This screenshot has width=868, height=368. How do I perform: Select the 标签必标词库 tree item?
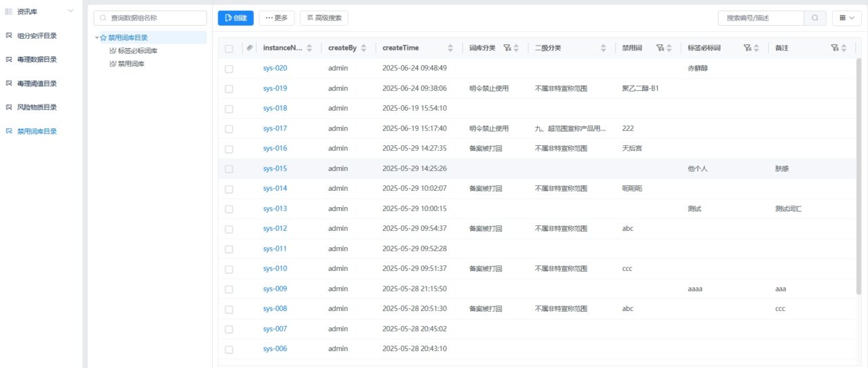138,51
